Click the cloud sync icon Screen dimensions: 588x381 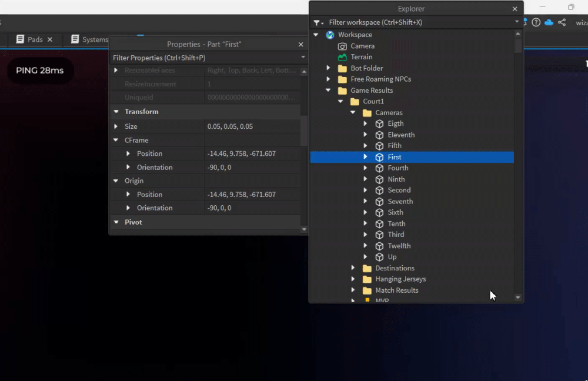(x=549, y=22)
